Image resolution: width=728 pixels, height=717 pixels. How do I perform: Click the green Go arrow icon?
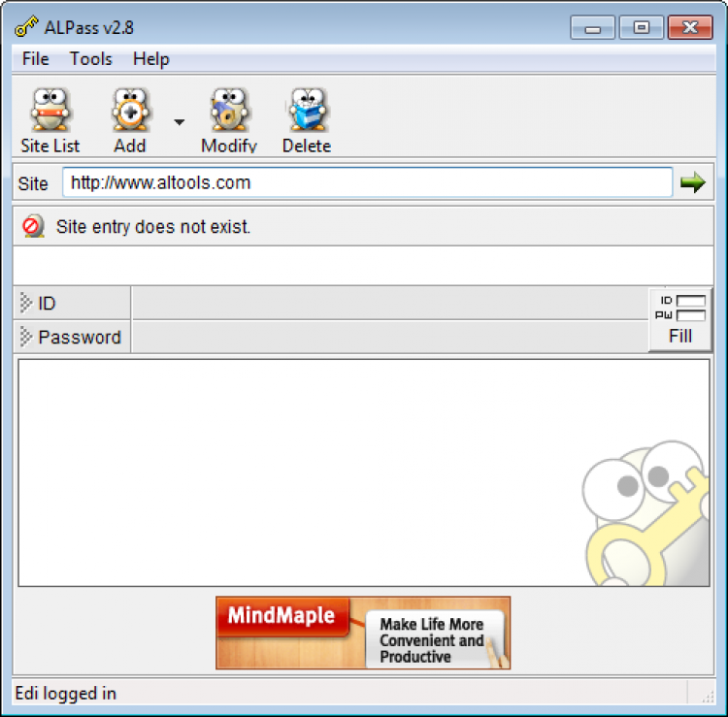pos(693,182)
